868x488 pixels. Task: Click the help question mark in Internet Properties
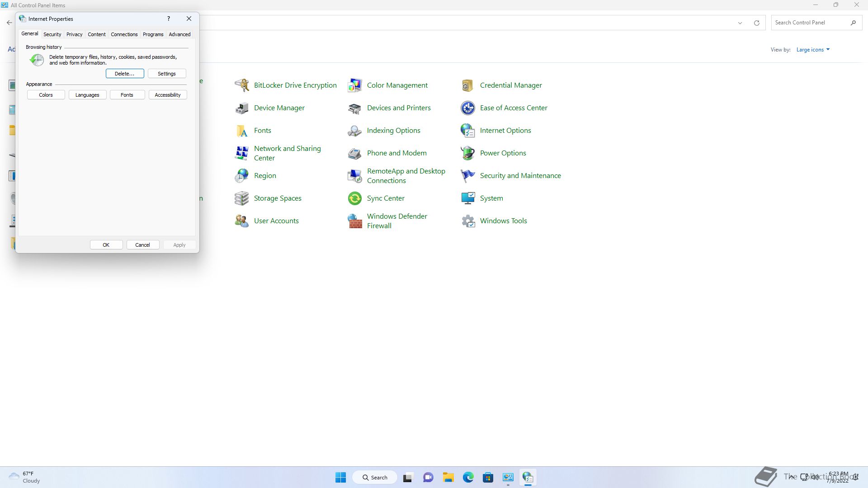point(169,19)
